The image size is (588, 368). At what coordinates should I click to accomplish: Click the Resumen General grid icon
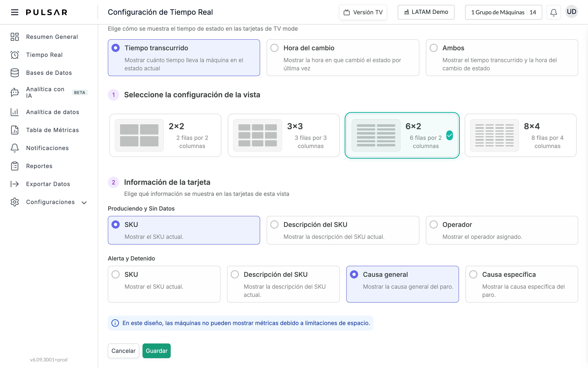14,37
